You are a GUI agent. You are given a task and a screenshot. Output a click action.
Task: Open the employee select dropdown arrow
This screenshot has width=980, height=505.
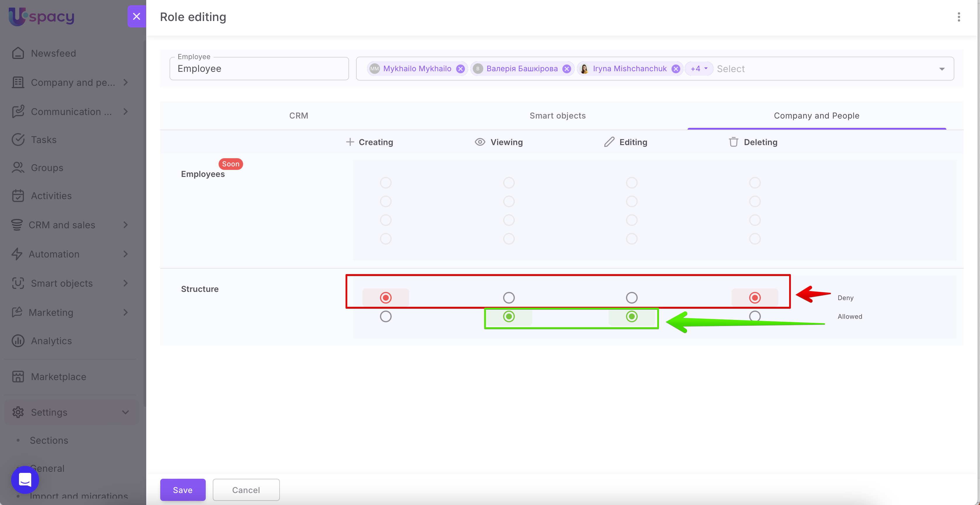click(x=941, y=69)
